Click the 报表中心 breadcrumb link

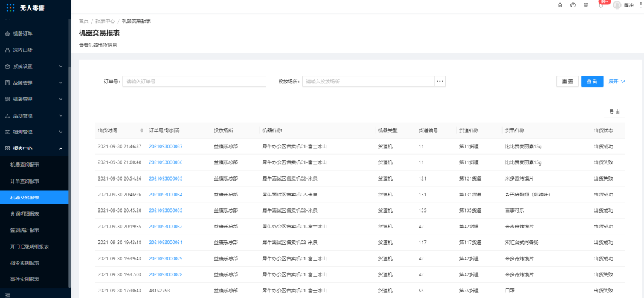pyautogui.click(x=105, y=21)
